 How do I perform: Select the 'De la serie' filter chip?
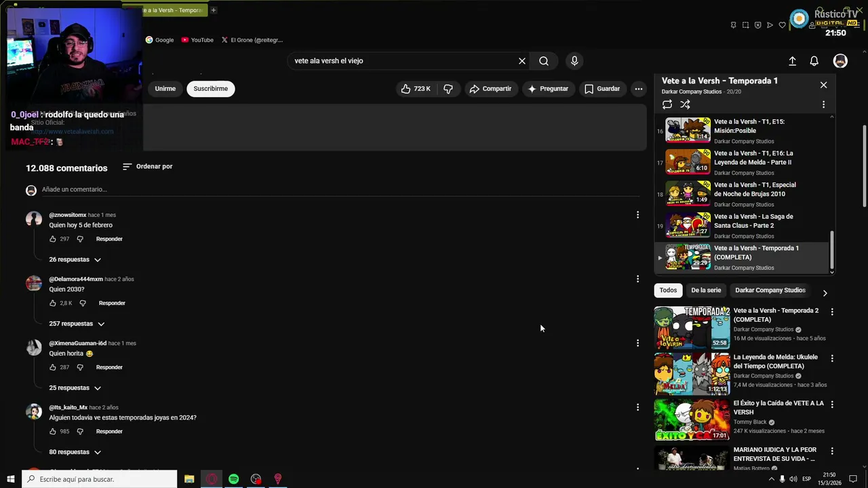pyautogui.click(x=706, y=290)
